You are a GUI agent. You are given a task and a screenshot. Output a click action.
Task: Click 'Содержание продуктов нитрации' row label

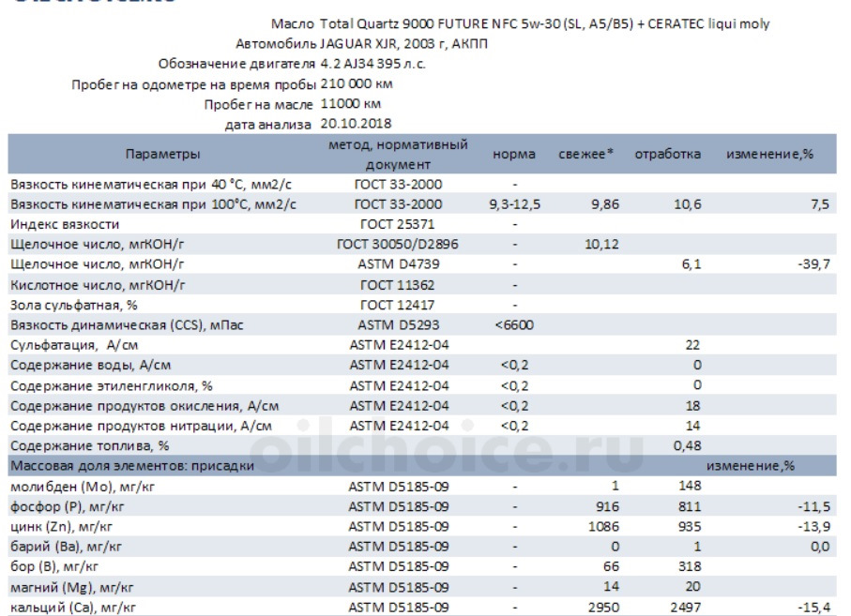coord(141,427)
